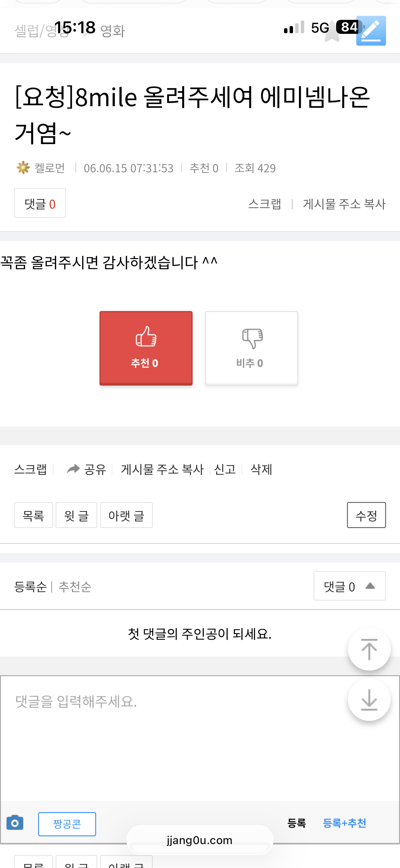Tap the scroll-to-top arrow button
The width and height of the screenshot is (400, 868).
point(369,649)
